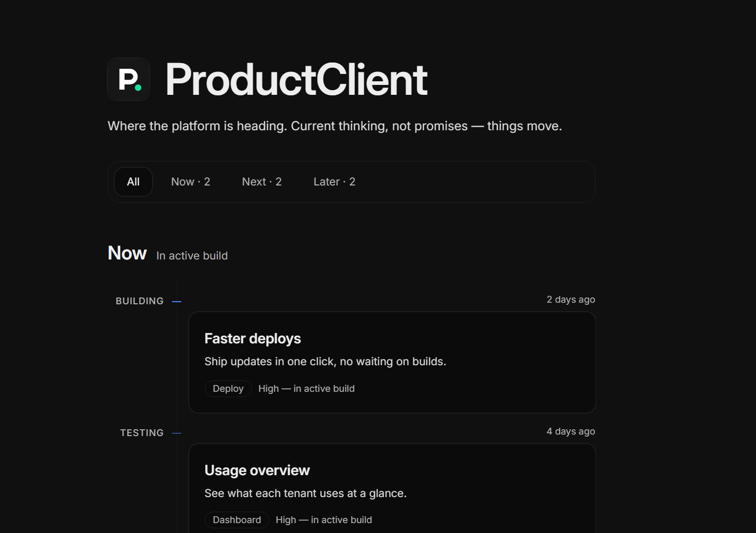756x533 pixels.
Task: Click the ProductClient page heading
Action: point(296,79)
